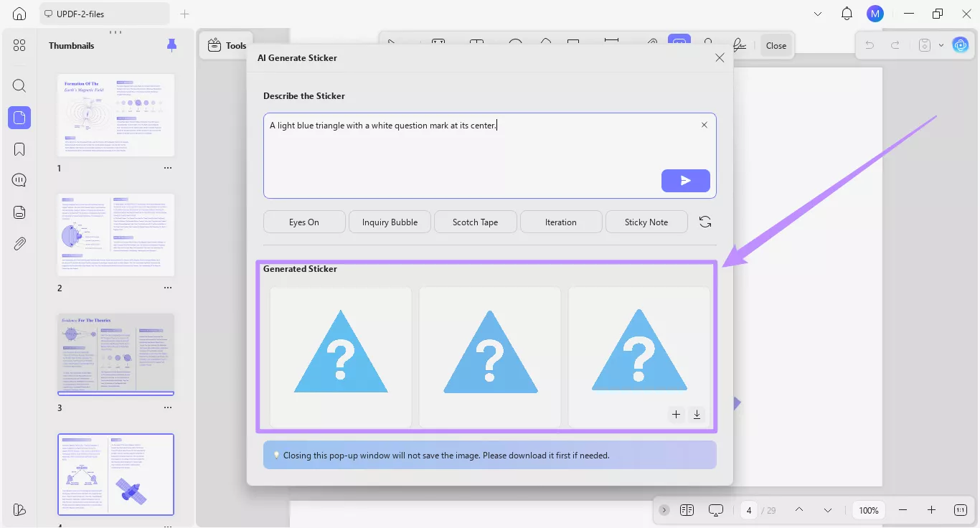Download the third generated sticker

point(696,415)
